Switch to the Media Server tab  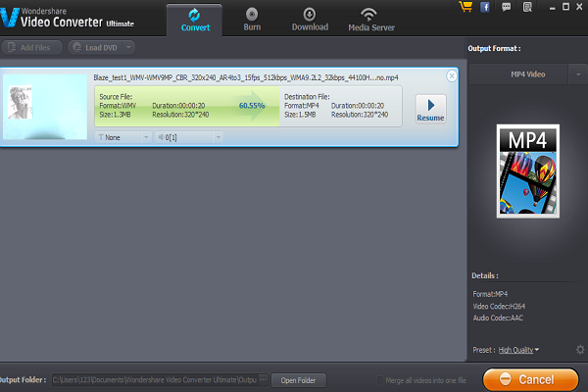tap(371, 21)
